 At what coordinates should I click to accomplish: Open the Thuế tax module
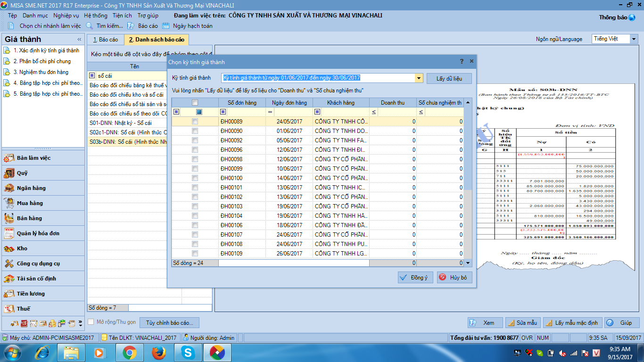point(43,309)
